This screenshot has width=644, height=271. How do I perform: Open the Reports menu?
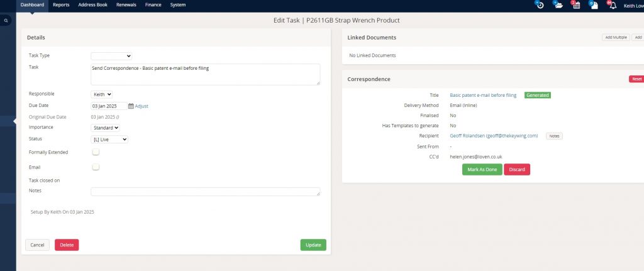(x=61, y=4)
